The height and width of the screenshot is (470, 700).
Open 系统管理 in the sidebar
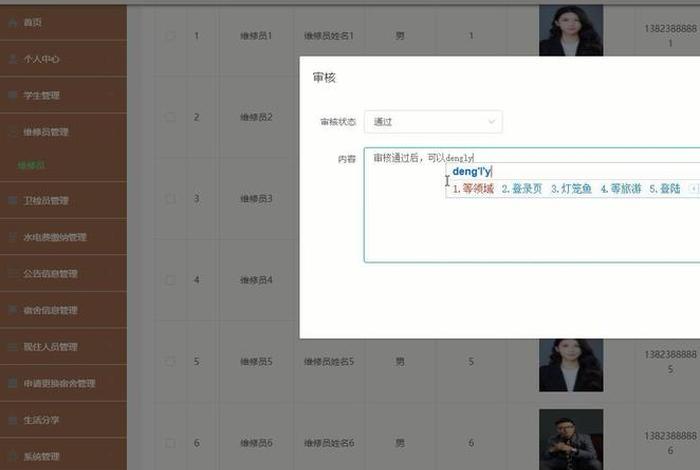[63, 456]
